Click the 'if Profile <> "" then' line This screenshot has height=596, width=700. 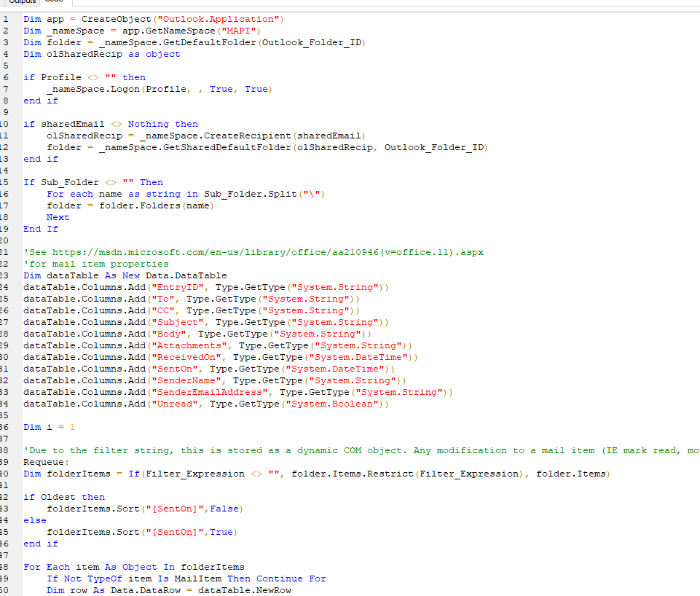tap(84, 77)
